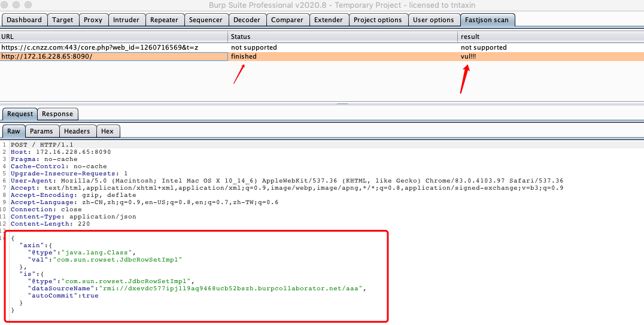644x325 pixels.
Task: Click the Upgrade-Insecure-Requests header line
Action: click(x=69, y=174)
